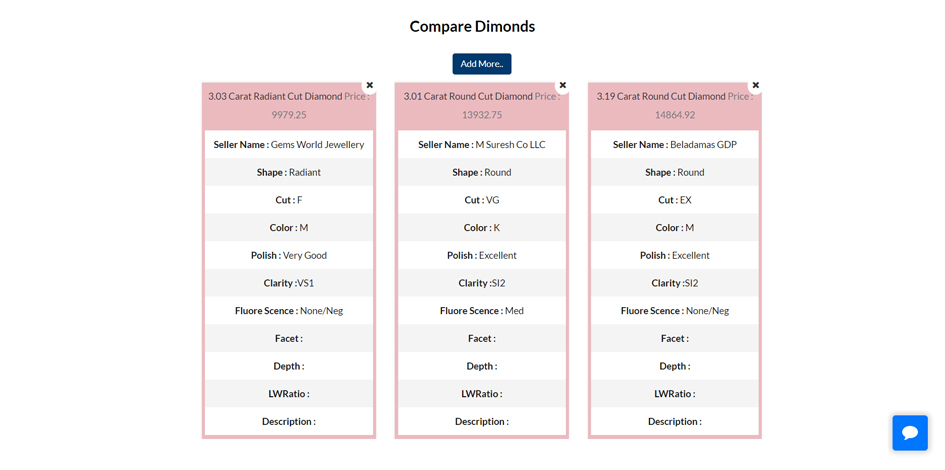Click seller name Gems World Jewellery
Image resolution: width=945 pixels, height=470 pixels.
318,145
